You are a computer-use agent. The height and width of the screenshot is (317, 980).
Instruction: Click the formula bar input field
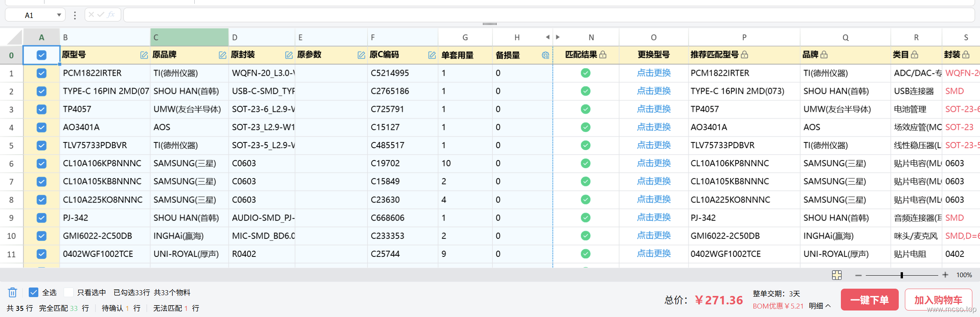click(549, 15)
